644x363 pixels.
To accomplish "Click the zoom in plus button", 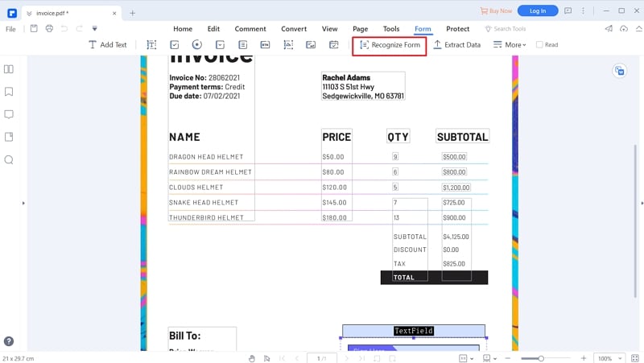I will point(583,358).
